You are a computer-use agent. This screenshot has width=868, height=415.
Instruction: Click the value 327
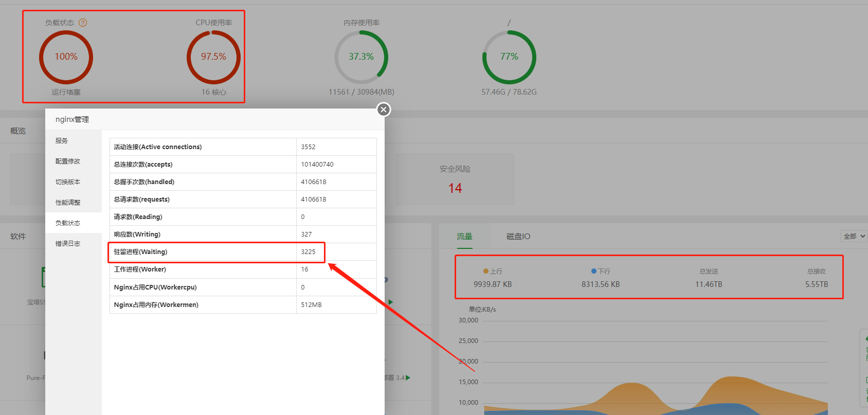point(306,234)
